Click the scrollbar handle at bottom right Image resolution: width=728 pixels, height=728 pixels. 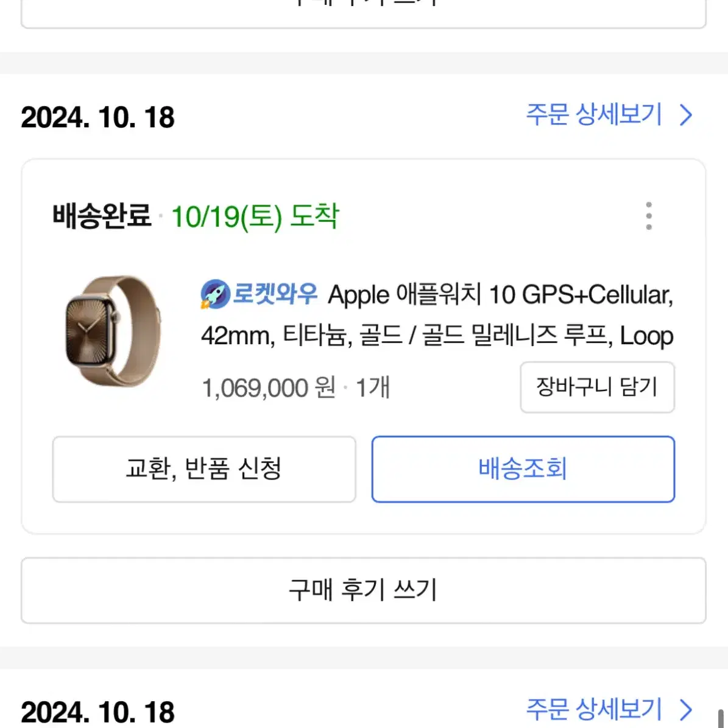721,718
